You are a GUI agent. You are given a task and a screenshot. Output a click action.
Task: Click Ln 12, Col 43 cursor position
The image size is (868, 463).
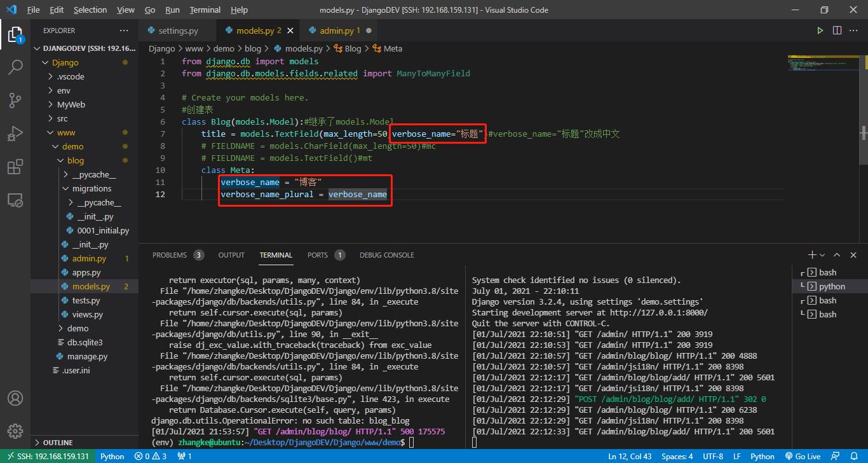point(630,456)
